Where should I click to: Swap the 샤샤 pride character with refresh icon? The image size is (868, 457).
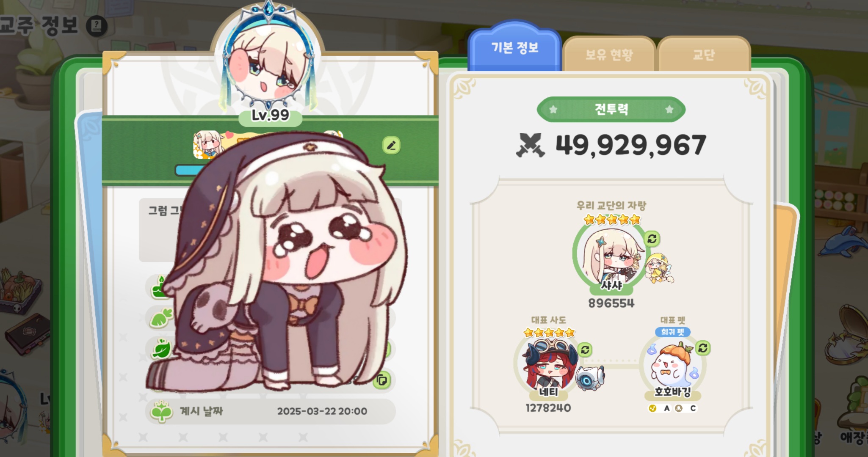point(652,239)
